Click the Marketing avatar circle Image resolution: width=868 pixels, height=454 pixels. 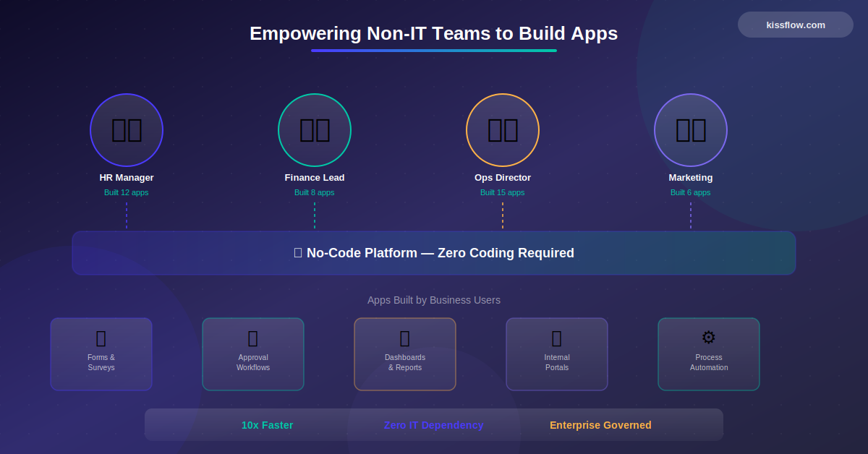coord(691,130)
